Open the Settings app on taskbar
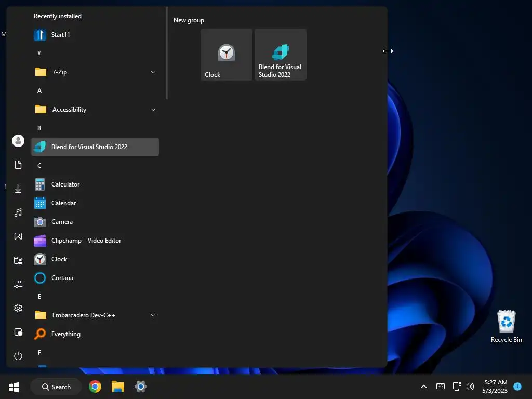The width and height of the screenshot is (532, 399). (140, 387)
